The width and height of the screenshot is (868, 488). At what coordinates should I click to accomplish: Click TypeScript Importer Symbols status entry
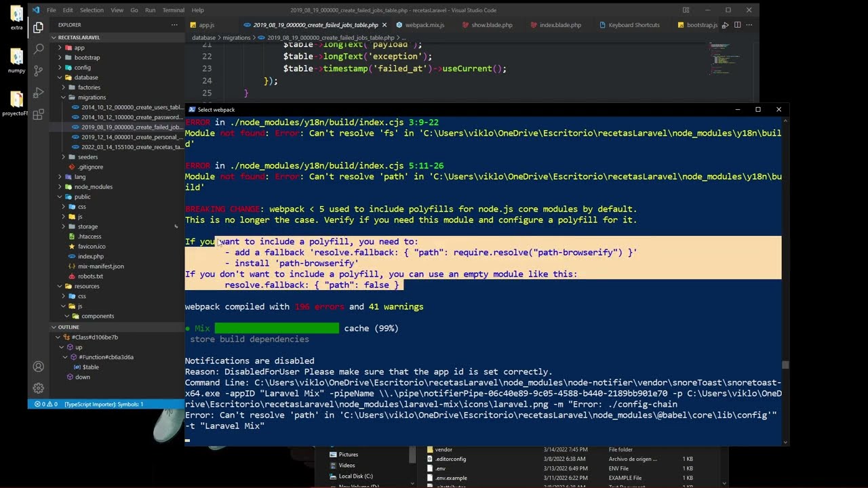104,404
